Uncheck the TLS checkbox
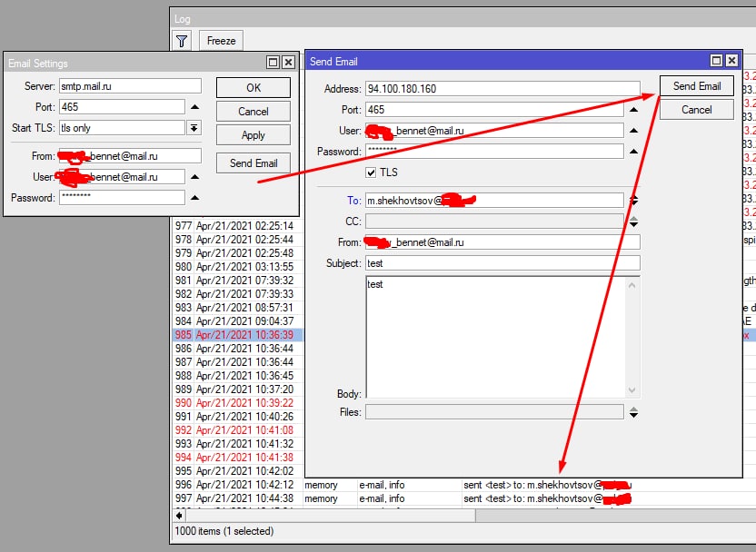Viewport: 756px width, 552px height. point(371,172)
